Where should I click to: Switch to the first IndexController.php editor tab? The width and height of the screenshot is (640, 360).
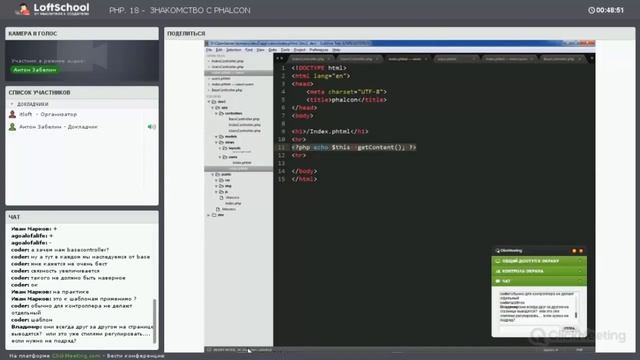309,59
